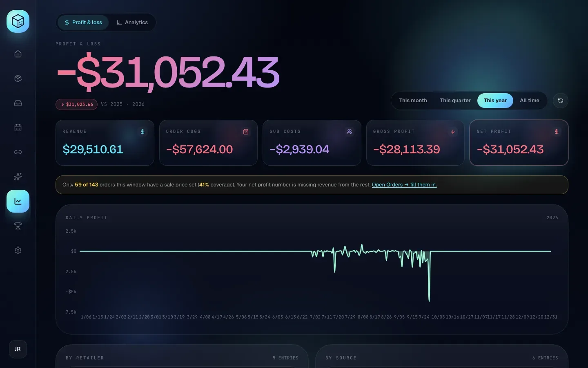This screenshot has height=368, width=588.
Task: Switch to the Analytics tab
Action: (x=132, y=22)
